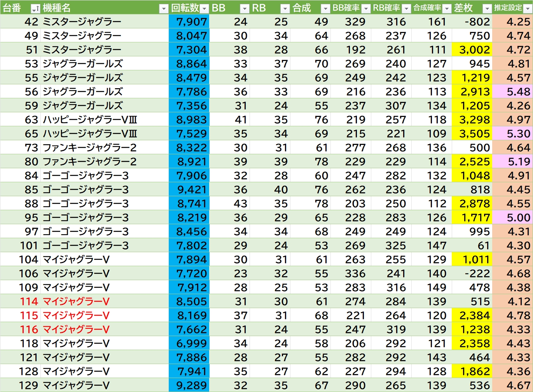Select the pink 5.48 推定設定 cell
The width and height of the screenshot is (533, 392).
(x=512, y=92)
